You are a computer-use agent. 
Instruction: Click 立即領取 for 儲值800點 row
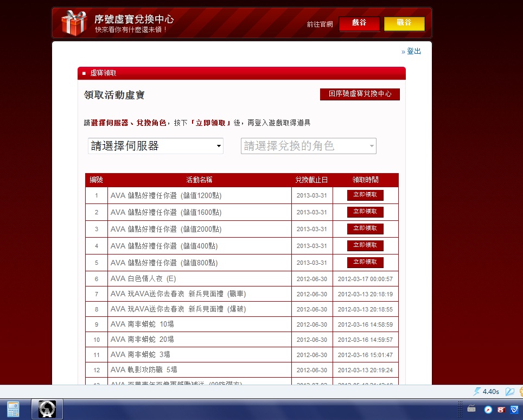[365, 263]
